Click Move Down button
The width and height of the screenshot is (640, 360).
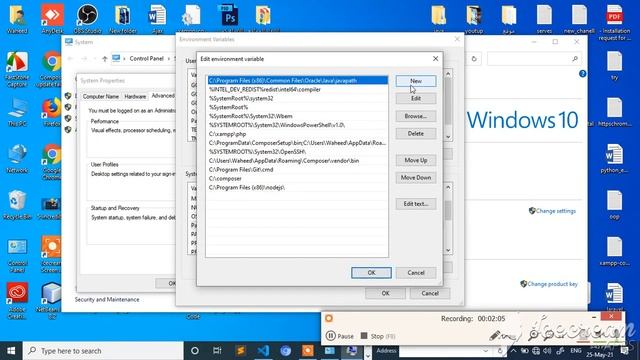click(416, 178)
